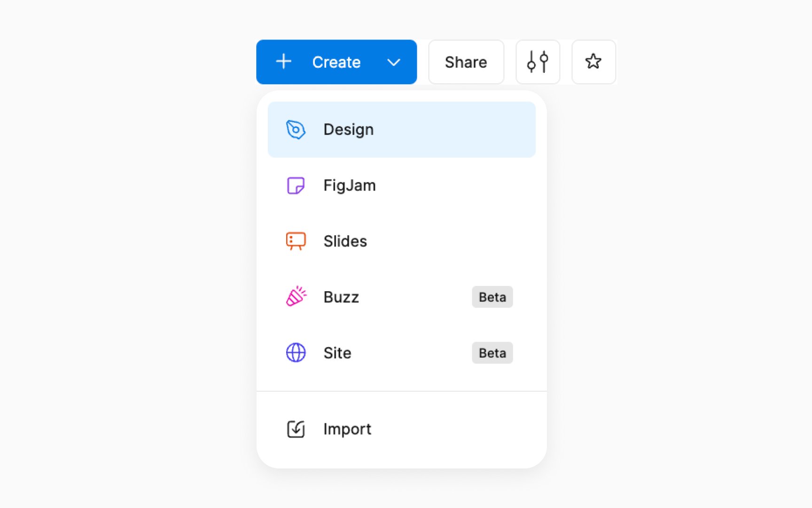The height and width of the screenshot is (508, 812).
Task: Click the Site globe icon
Action: [x=296, y=353]
